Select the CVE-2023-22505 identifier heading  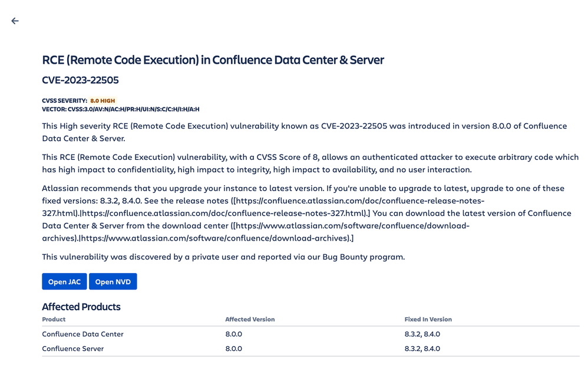(80, 80)
